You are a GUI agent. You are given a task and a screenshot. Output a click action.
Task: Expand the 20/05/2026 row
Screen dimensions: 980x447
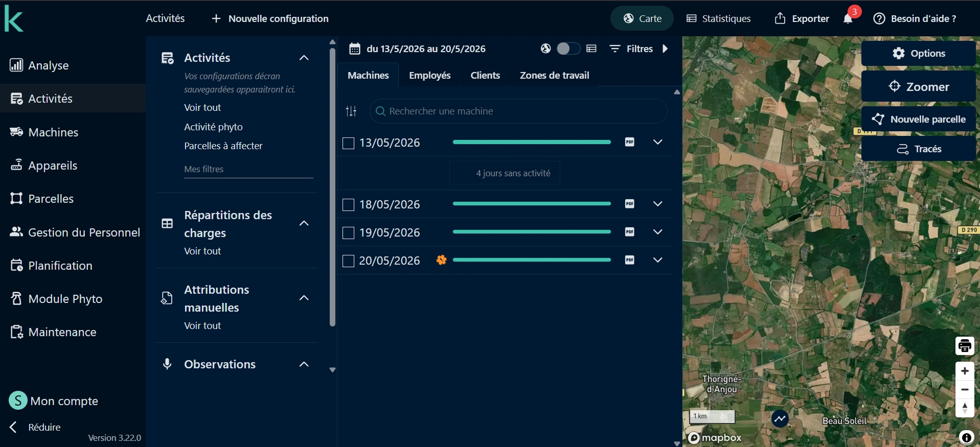658,260
